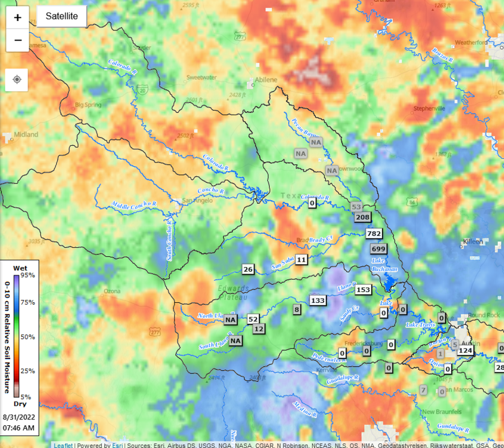Open the marker labeled 124 near Austin
This screenshot has width=504, height=448.
coord(465,351)
